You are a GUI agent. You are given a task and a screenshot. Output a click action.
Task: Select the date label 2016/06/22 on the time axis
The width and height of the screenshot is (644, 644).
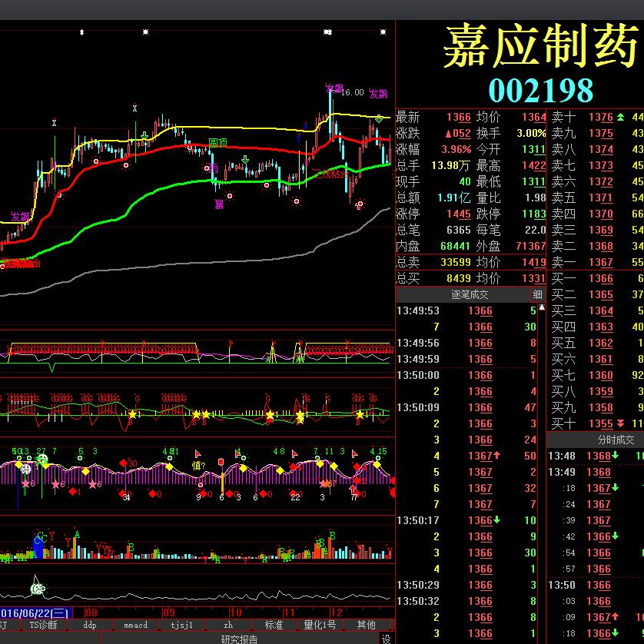(x=35, y=613)
